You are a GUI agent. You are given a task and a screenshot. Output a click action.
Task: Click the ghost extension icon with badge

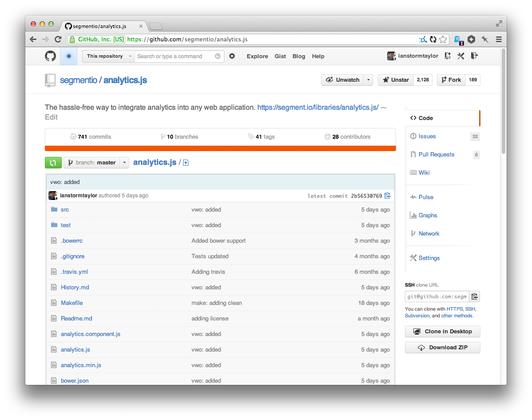[458, 40]
